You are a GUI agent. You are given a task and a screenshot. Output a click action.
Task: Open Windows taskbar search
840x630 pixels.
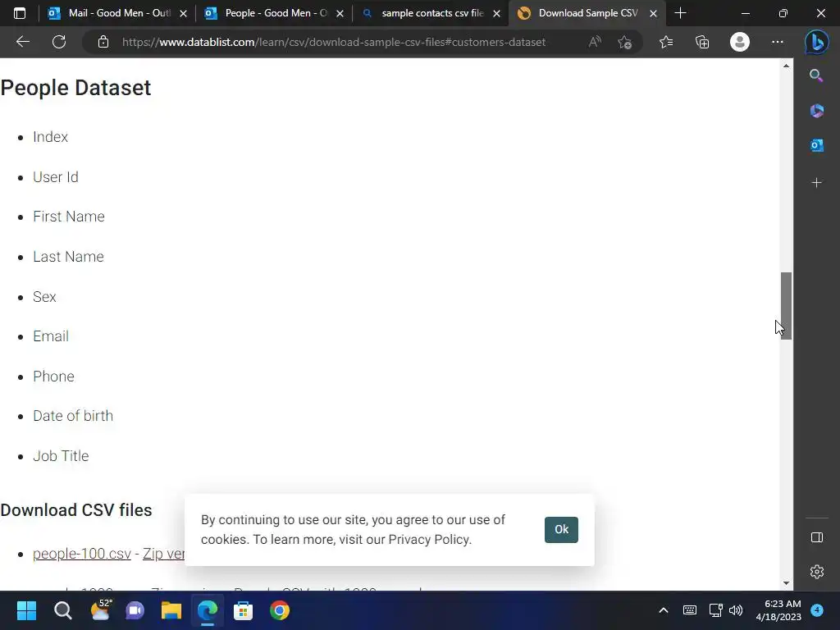click(62, 610)
